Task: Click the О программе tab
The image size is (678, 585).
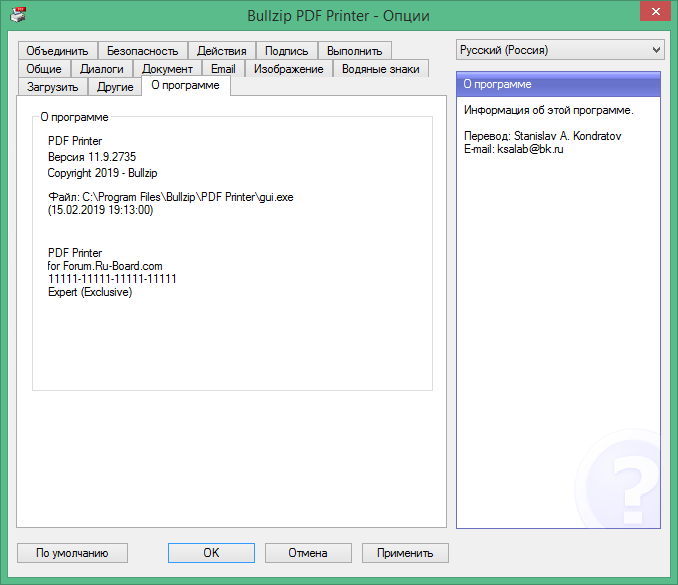Action: pyautogui.click(x=185, y=85)
